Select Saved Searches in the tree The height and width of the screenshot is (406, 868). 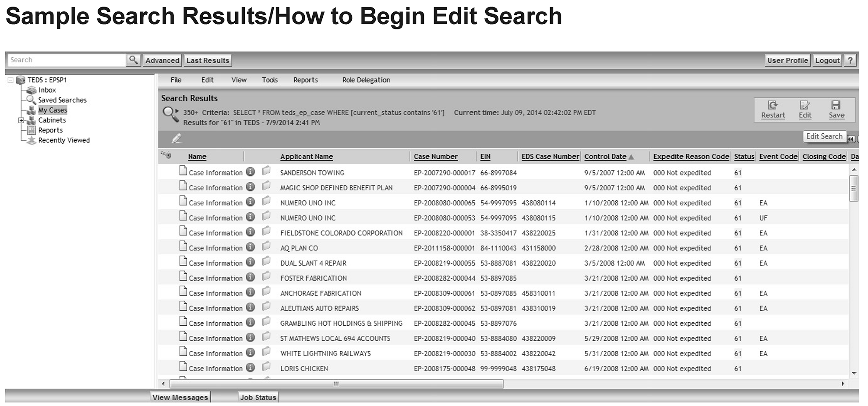(x=62, y=100)
